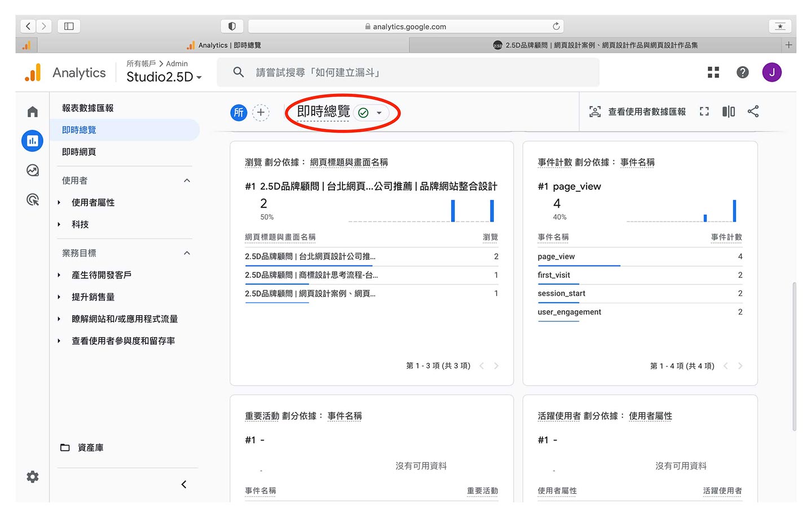Viewport: 812px width, 517px height.
Task: Click the Analytics search field
Action: tap(408, 73)
